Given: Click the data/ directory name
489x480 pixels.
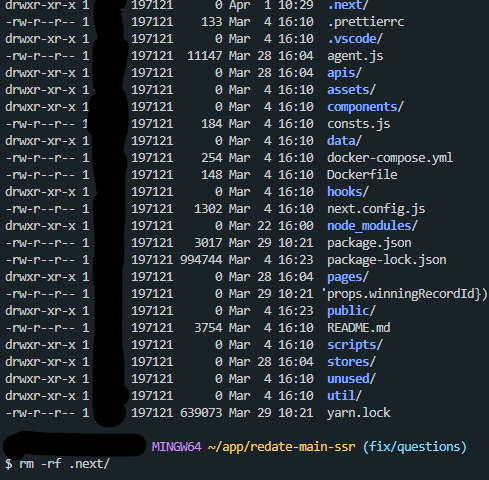Looking at the screenshot, I should (344, 141).
